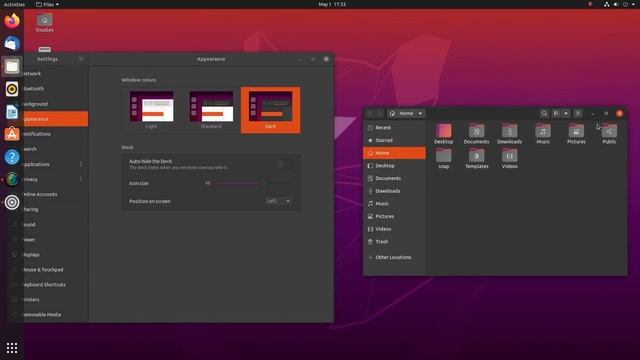Toggle list/grid view in Files toolbar
This screenshot has width=640, height=360.
click(x=556, y=113)
